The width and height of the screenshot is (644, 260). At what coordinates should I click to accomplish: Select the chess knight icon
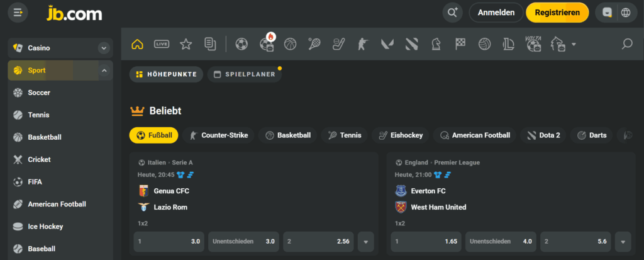pos(436,44)
